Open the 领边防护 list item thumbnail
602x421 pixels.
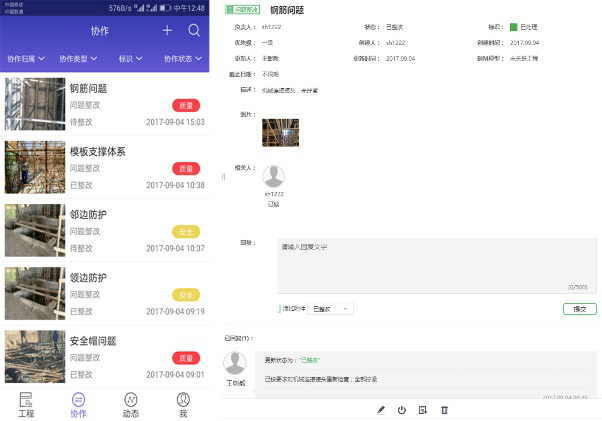tap(35, 294)
